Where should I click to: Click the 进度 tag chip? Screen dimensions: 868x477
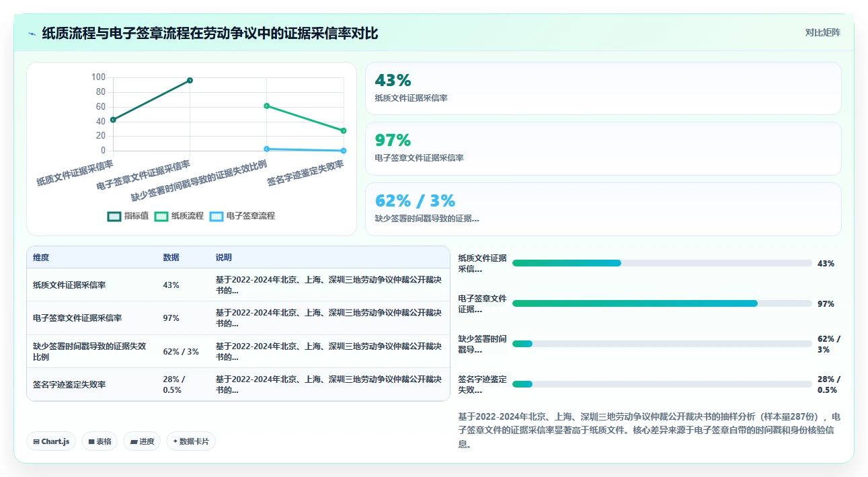tap(142, 441)
